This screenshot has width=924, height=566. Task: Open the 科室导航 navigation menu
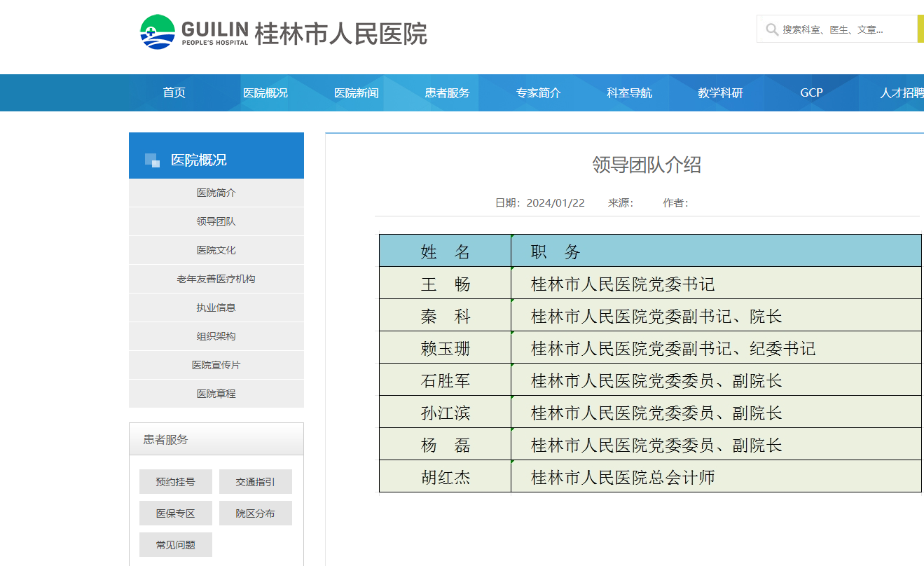point(630,92)
